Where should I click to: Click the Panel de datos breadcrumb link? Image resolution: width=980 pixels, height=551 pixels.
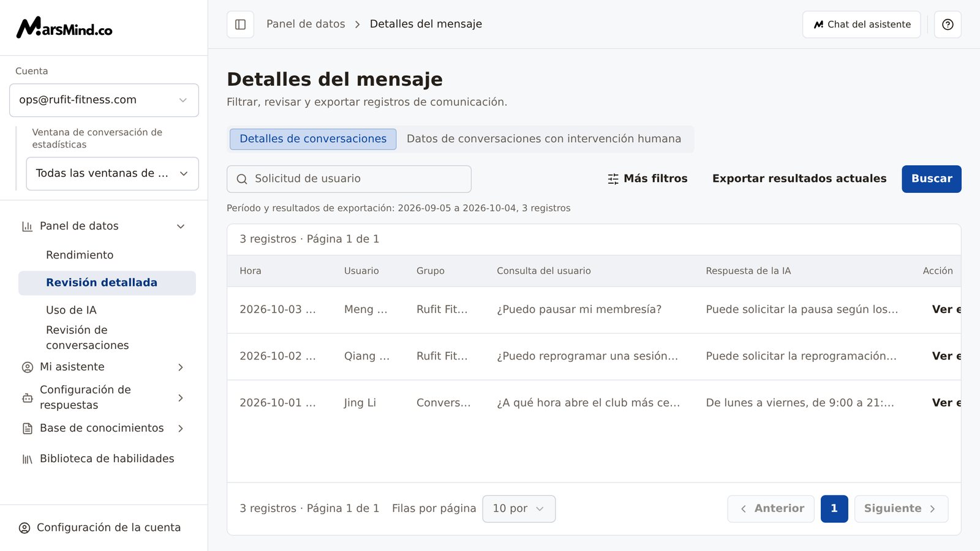click(306, 24)
